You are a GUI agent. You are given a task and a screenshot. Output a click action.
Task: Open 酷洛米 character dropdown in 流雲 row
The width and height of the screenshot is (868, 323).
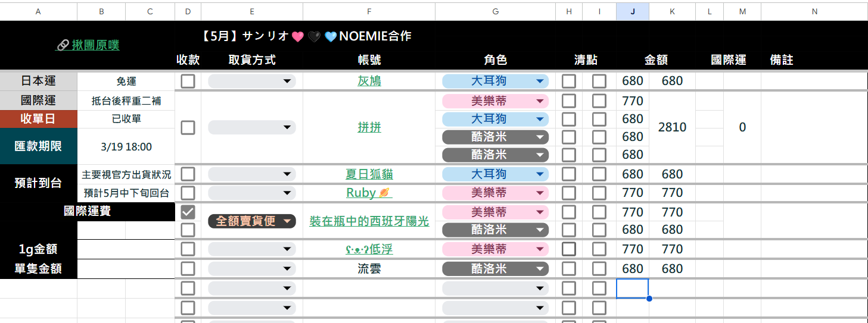(x=495, y=269)
